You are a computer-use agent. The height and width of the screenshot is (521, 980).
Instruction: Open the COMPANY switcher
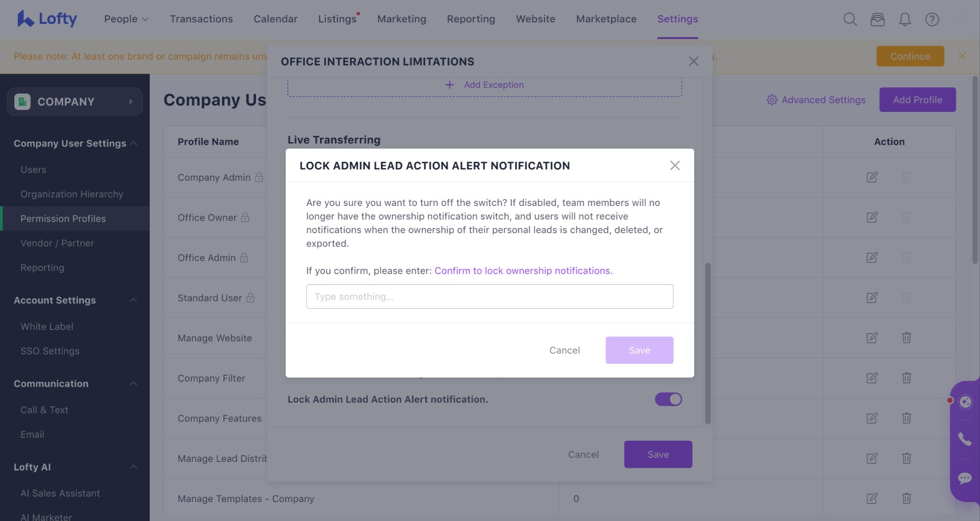pos(75,102)
